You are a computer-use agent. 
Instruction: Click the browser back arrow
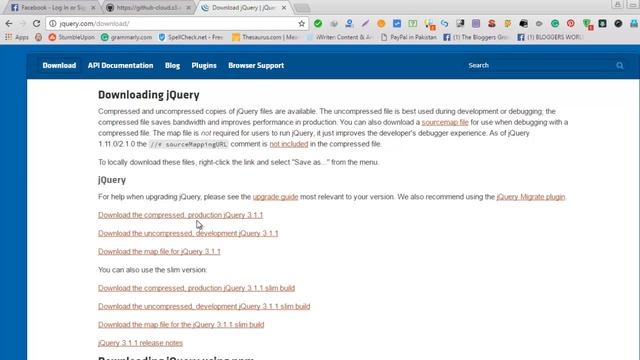9,24
